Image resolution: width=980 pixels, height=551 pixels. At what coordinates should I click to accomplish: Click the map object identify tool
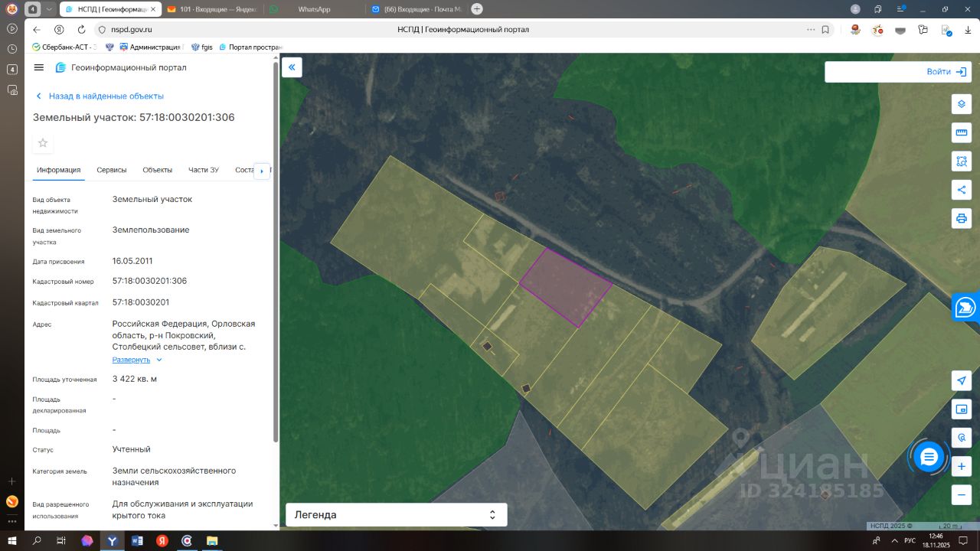[962, 438]
